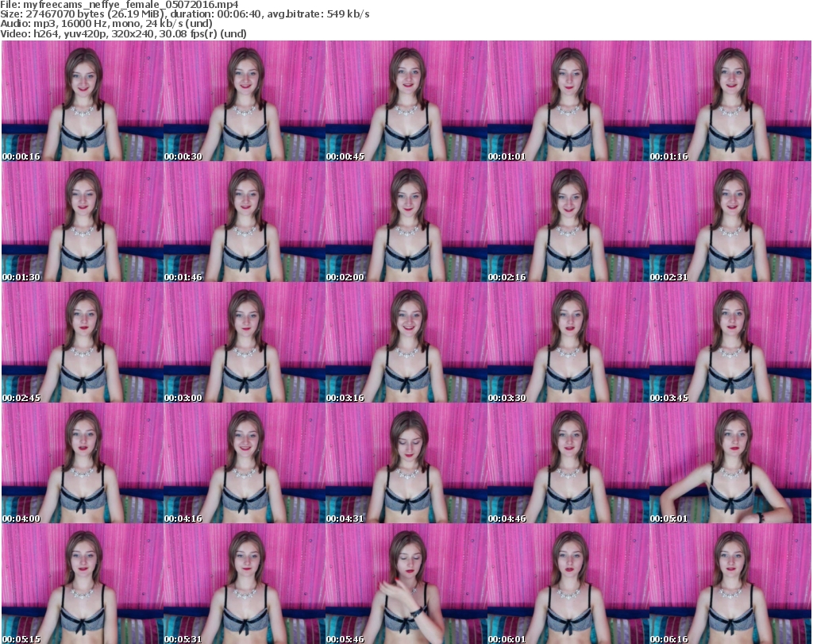Click the Size and duration info line
The height and width of the screenshot is (644, 813).
coord(184,14)
